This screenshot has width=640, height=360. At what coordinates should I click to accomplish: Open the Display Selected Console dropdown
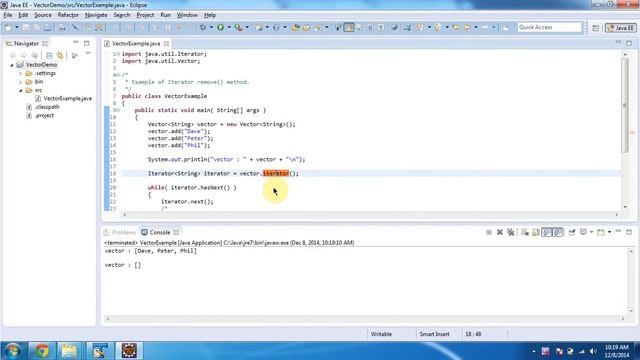pos(591,232)
